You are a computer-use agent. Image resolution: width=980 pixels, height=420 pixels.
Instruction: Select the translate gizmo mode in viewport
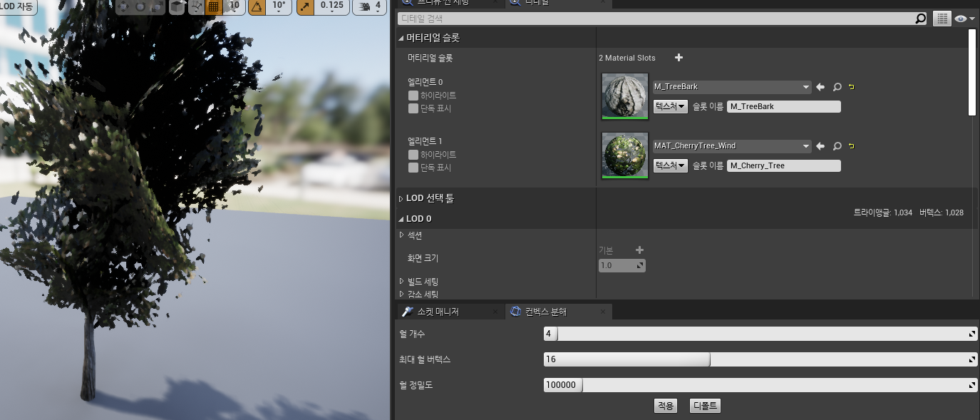(x=123, y=6)
